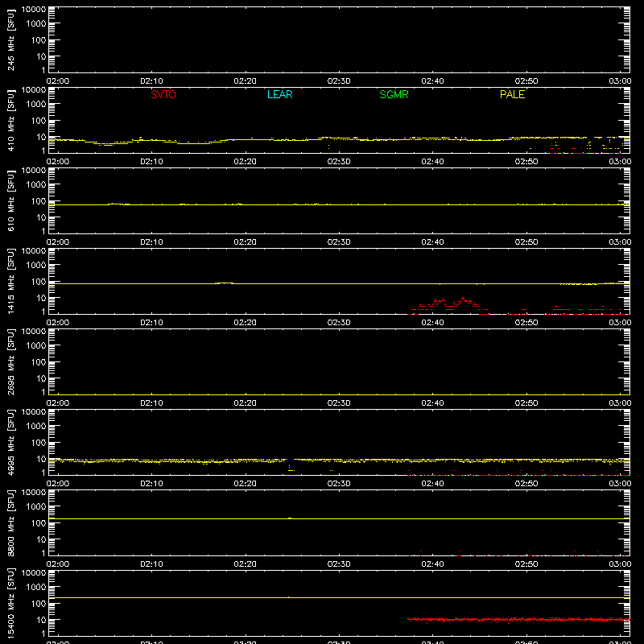Click the red burst in the 1415 MHz panel
644x644 pixels.
448,305
